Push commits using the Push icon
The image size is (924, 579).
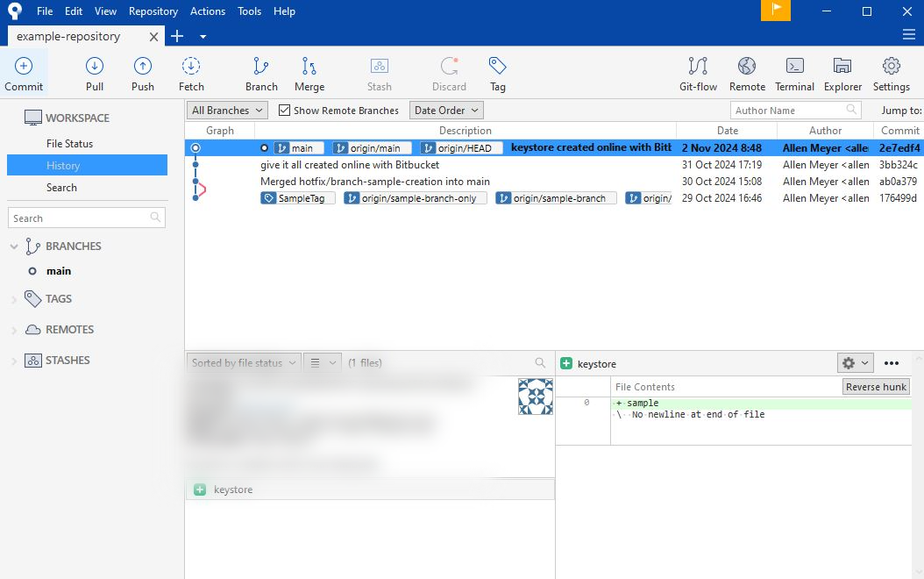(x=142, y=67)
